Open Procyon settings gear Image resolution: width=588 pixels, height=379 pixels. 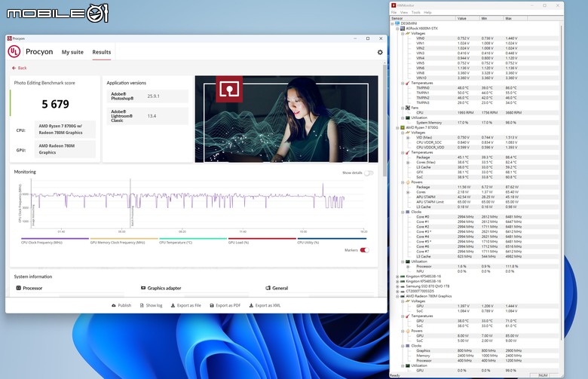click(380, 52)
